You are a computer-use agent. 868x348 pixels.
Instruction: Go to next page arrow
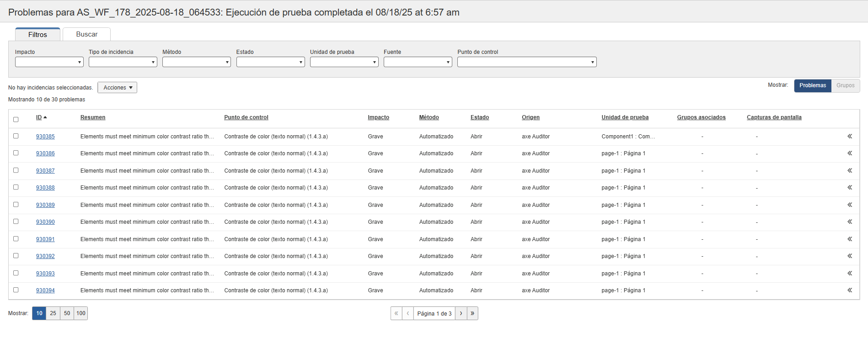[461, 313]
